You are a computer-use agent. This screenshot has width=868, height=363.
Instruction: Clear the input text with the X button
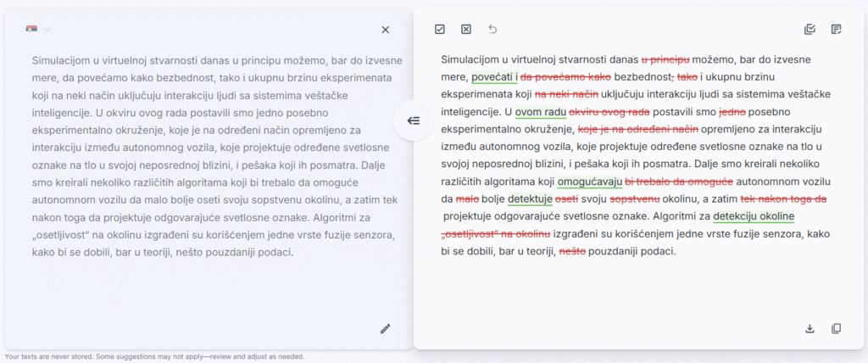click(x=386, y=30)
